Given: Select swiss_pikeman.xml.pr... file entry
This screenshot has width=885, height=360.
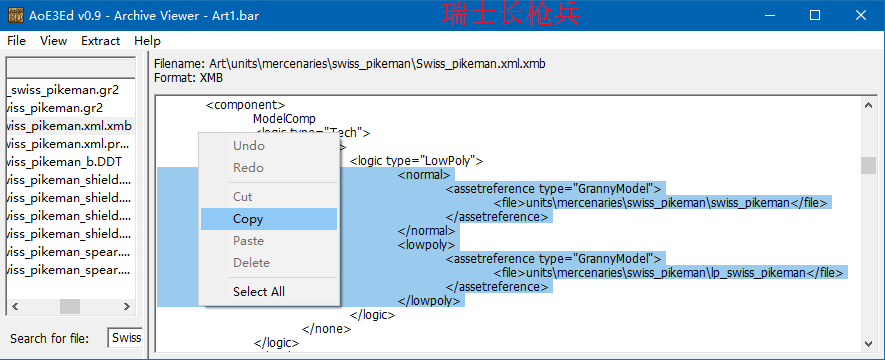Looking at the screenshot, I should [71, 144].
